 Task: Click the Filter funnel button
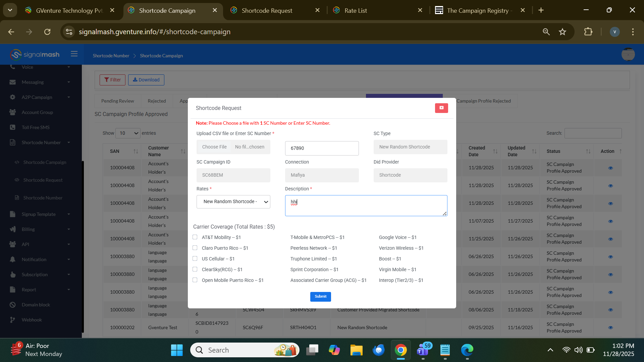click(112, 80)
